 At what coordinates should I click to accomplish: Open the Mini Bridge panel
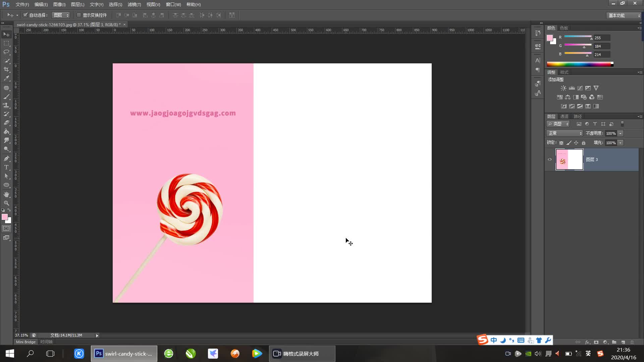coord(26,342)
